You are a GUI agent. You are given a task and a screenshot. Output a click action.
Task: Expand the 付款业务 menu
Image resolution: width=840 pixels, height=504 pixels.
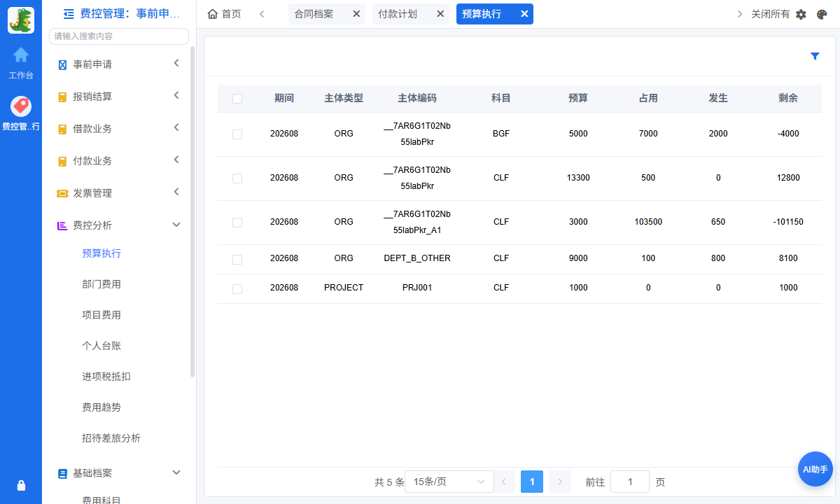coord(176,160)
